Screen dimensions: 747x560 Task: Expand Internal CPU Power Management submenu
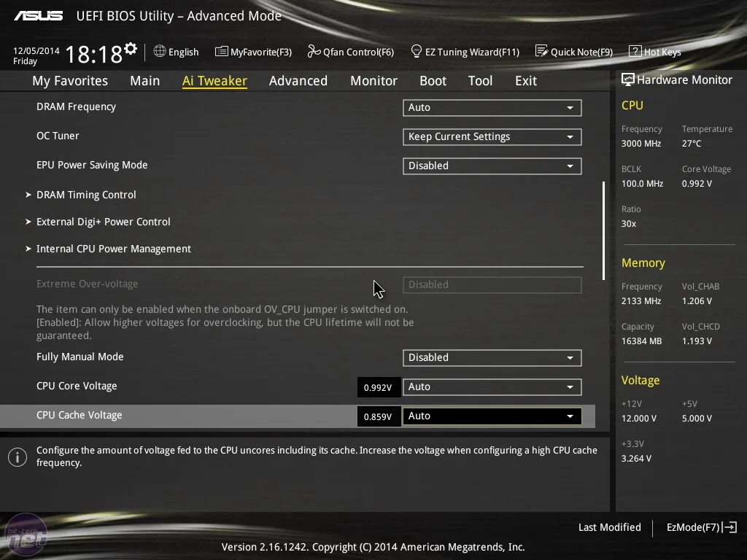113,249
